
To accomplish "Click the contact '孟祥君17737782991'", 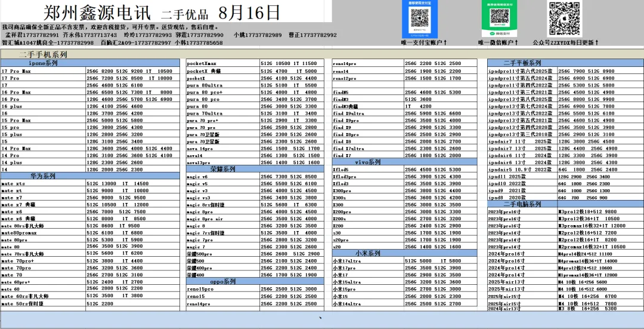I will pos(33,35).
